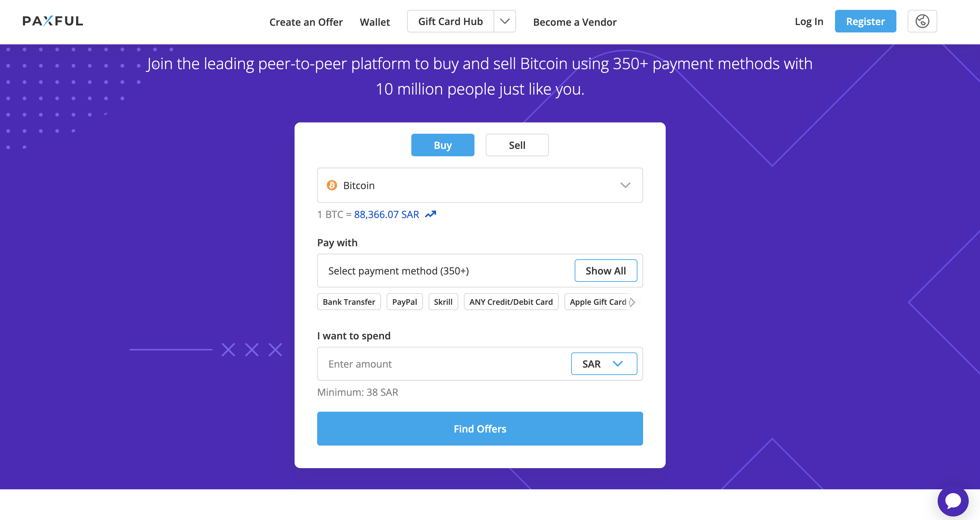This screenshot has width=980, height=520.
Task: Expand the Gift Card Hub dropdown arrow
Action: click(504, 21)
